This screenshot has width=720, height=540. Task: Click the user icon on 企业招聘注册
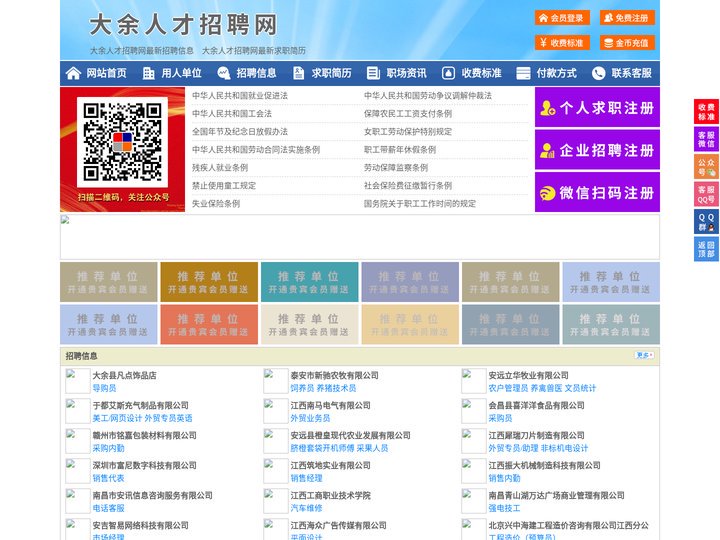pyautogui.click(x=547, y=150)
